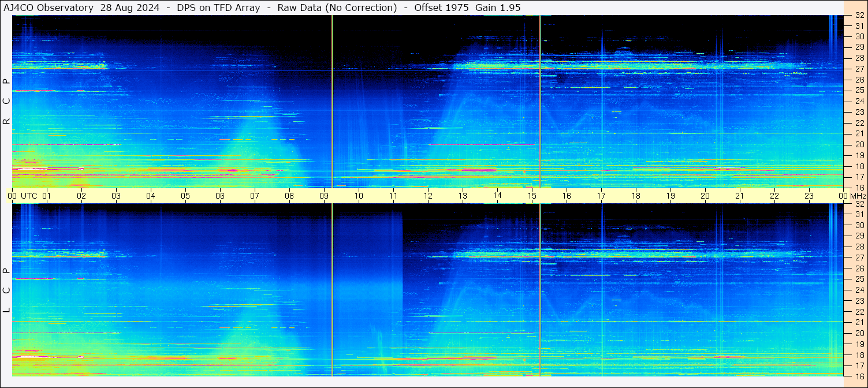Click frequency label "30" on RCP panel scale
The width and height of the screenshot is (868, 388).
pos(859,36)
